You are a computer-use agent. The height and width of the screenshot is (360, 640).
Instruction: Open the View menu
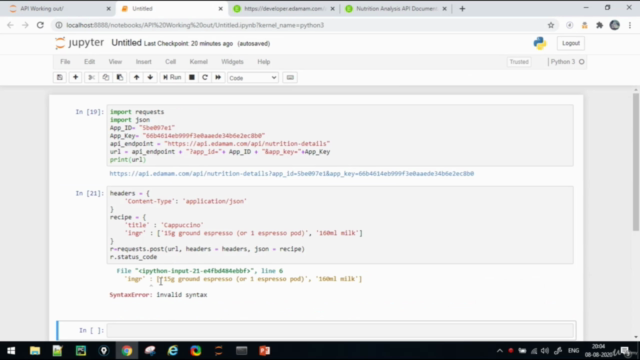(x=115, y=62)
